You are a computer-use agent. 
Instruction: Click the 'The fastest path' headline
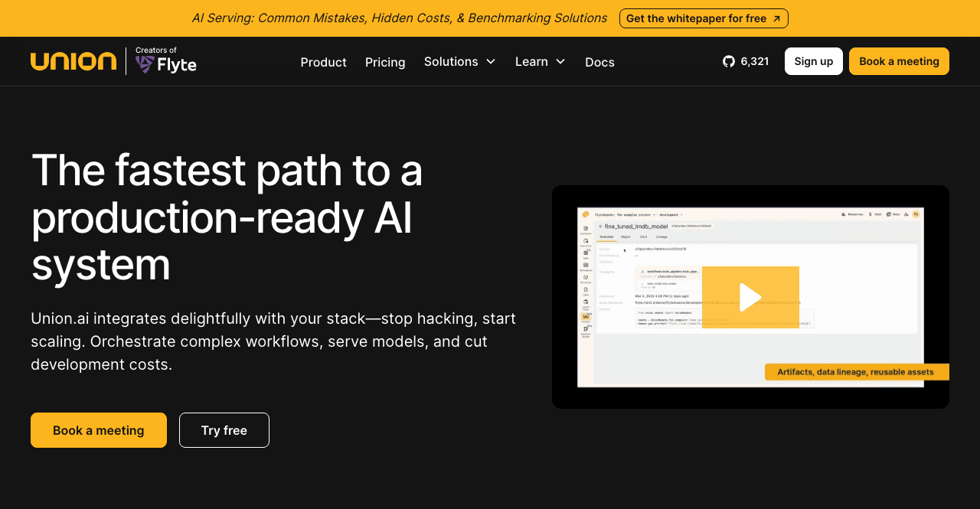[x=227, y=217]
